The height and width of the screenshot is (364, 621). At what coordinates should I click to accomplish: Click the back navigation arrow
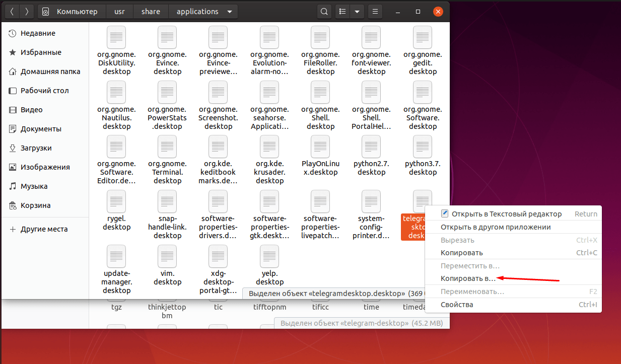click(12, 12)
